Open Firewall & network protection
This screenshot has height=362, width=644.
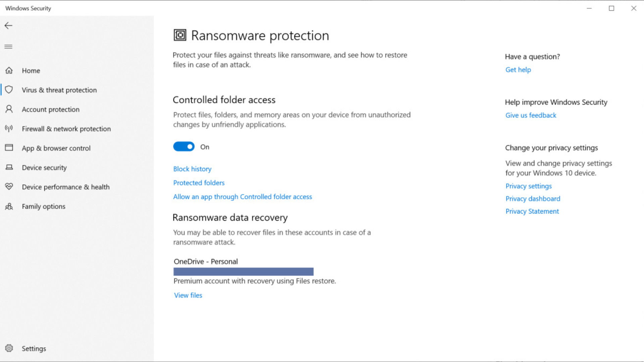[66, 129]
